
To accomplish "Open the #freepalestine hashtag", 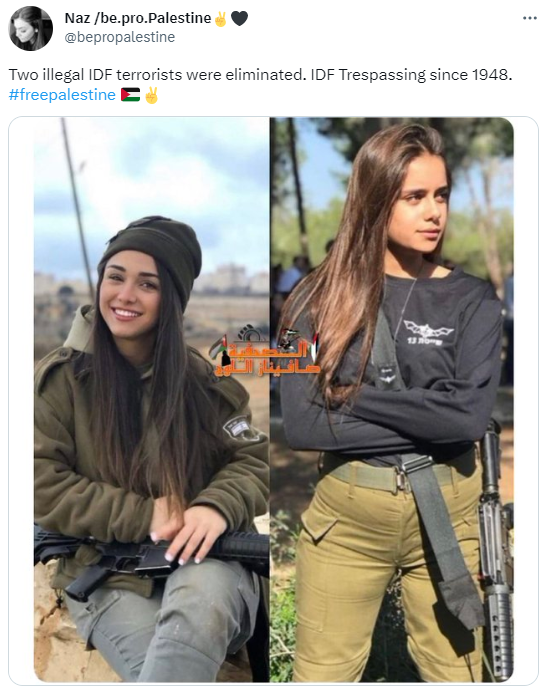I will click(62, 95).
